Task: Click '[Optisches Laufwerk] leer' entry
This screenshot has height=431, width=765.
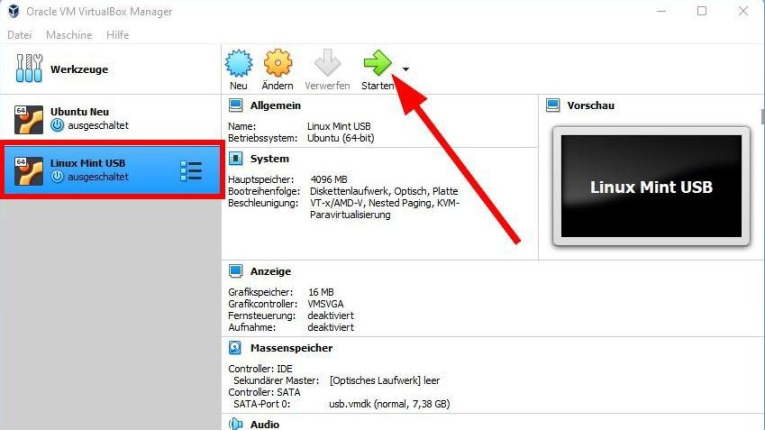Action: (x=384, y=380)
